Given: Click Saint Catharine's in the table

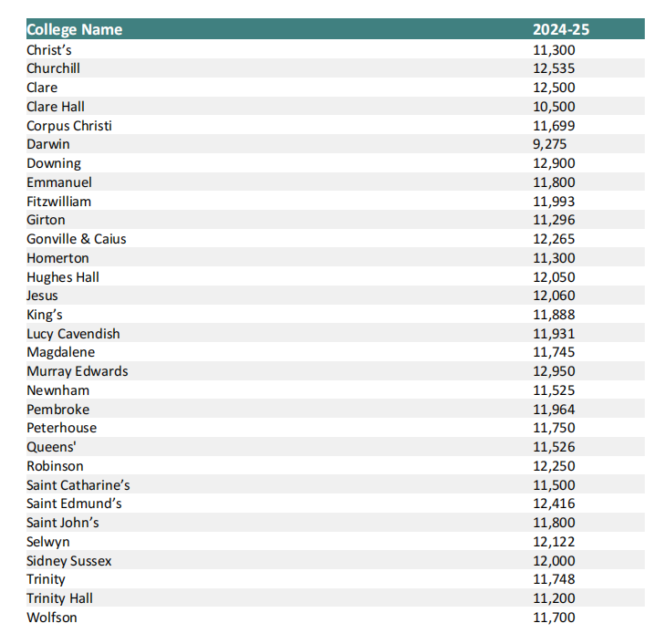Looking at the screenshot, I should coord(78,485).
